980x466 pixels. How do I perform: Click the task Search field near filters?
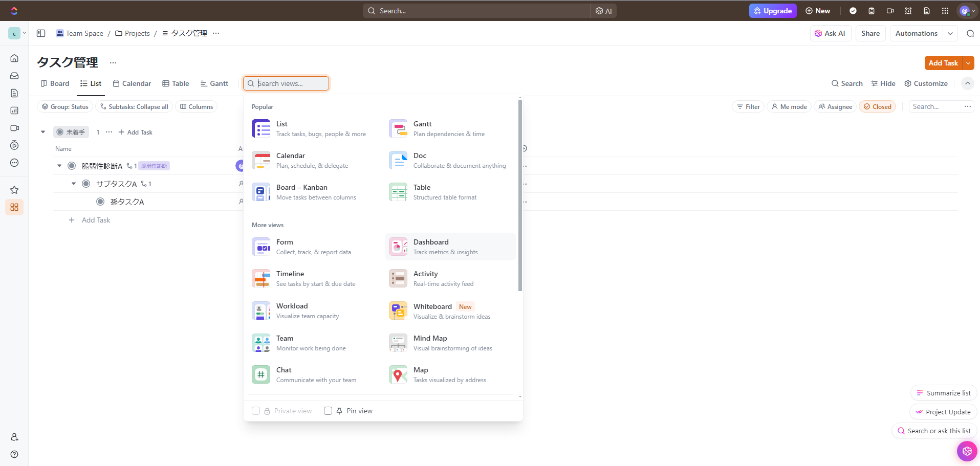pos(936,106)
